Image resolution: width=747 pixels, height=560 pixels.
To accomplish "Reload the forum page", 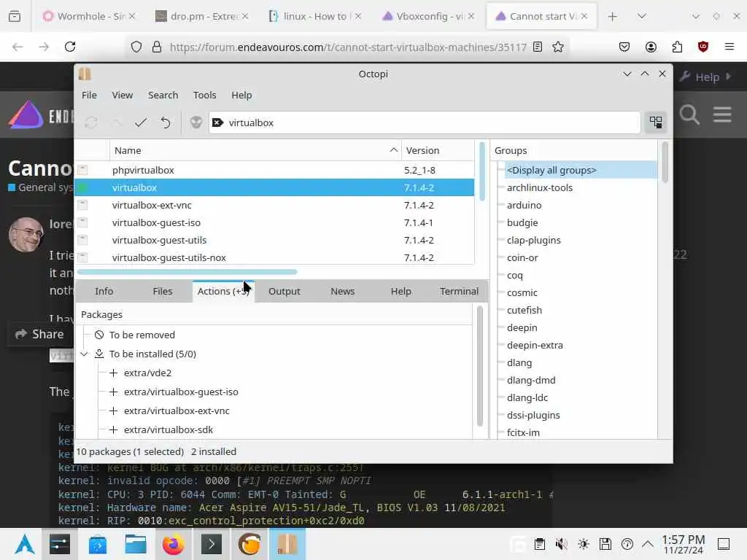I will (x=70, y=47).
